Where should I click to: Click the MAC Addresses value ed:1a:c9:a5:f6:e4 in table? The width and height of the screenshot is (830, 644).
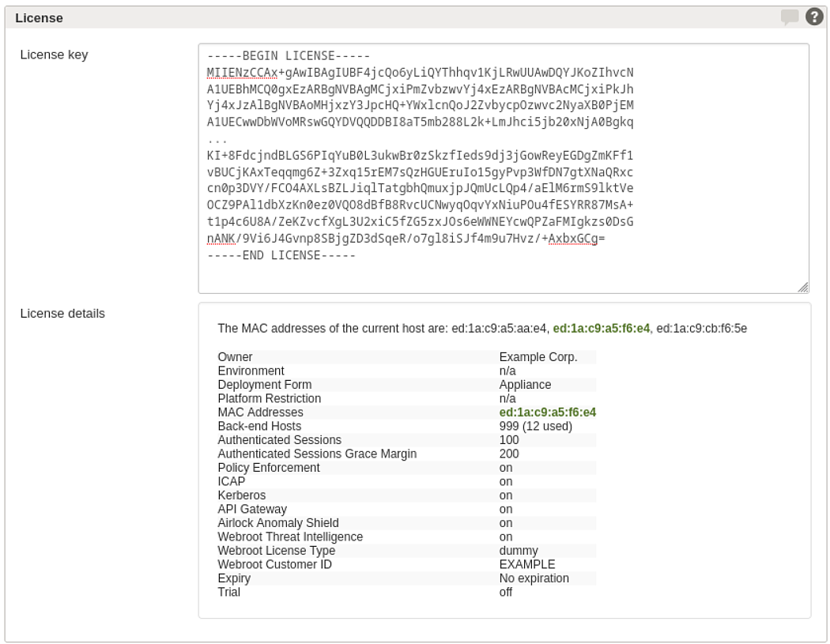(x=547, y=412)
